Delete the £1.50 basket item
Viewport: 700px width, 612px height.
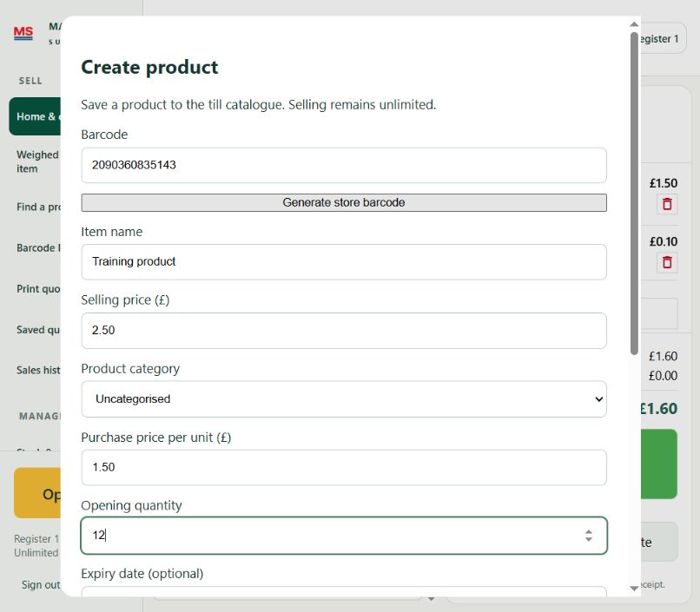[666, 204]
